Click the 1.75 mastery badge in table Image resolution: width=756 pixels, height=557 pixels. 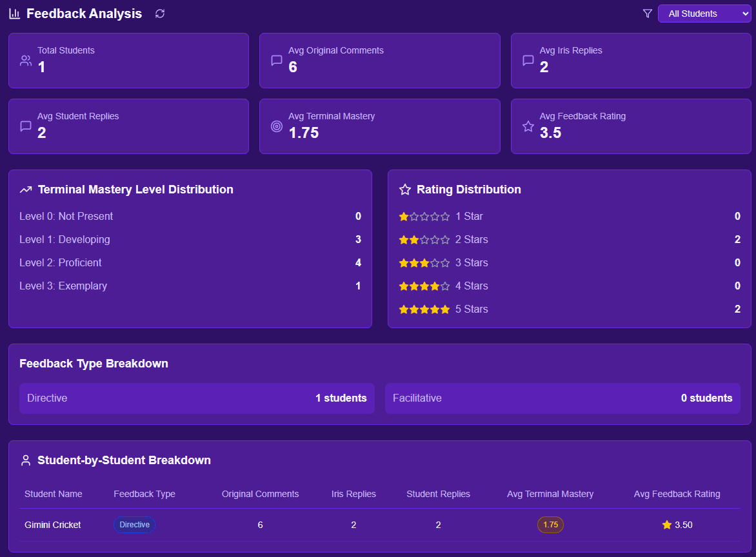click(x=550, y=525)
